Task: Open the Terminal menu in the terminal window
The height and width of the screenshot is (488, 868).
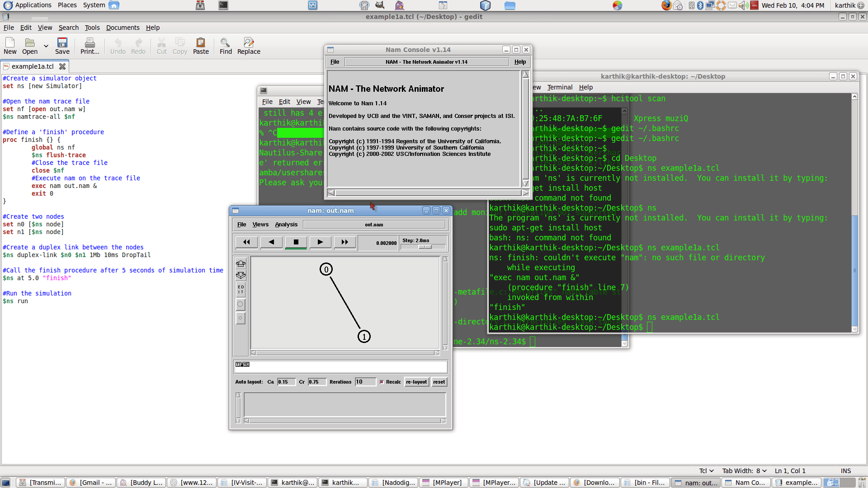Action: click(x=560, y=87)
